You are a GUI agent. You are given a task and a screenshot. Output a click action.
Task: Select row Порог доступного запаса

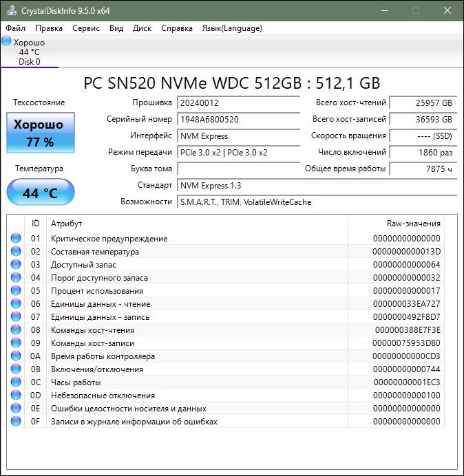[x=226, y=277]
